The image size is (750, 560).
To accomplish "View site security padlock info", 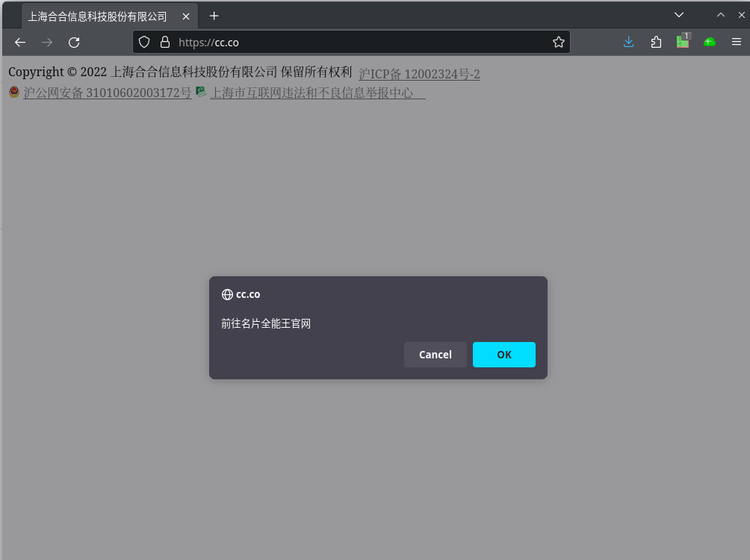I will (165, 43).
